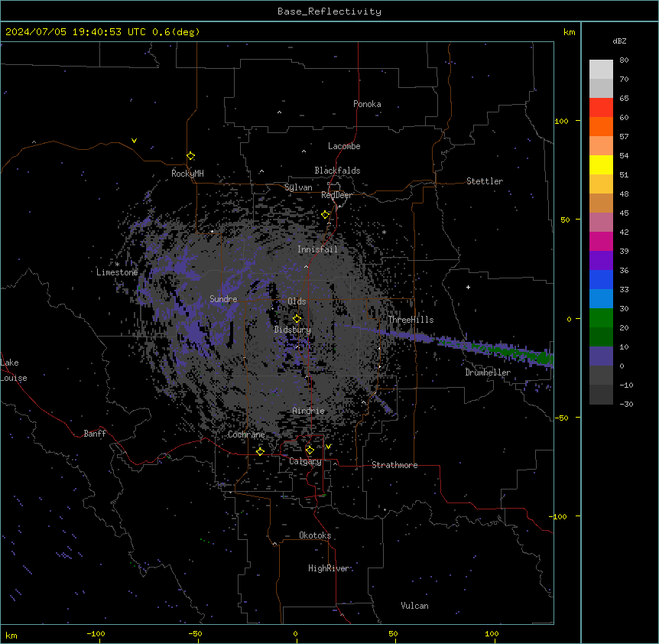This screenshot has width=659, height=644.
Task: Click the Didsbury town label
Action: click(293, 330)
